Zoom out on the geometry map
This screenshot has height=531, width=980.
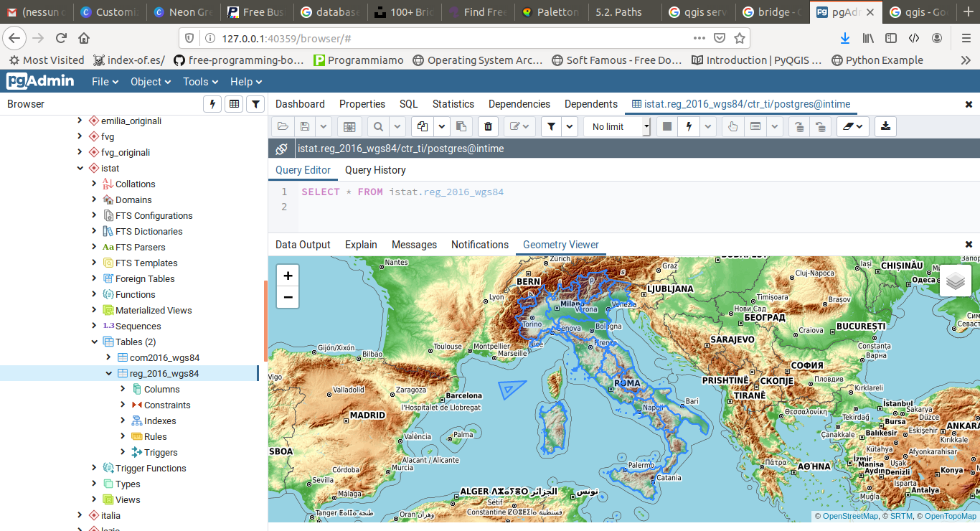click(x=288, y=297)
